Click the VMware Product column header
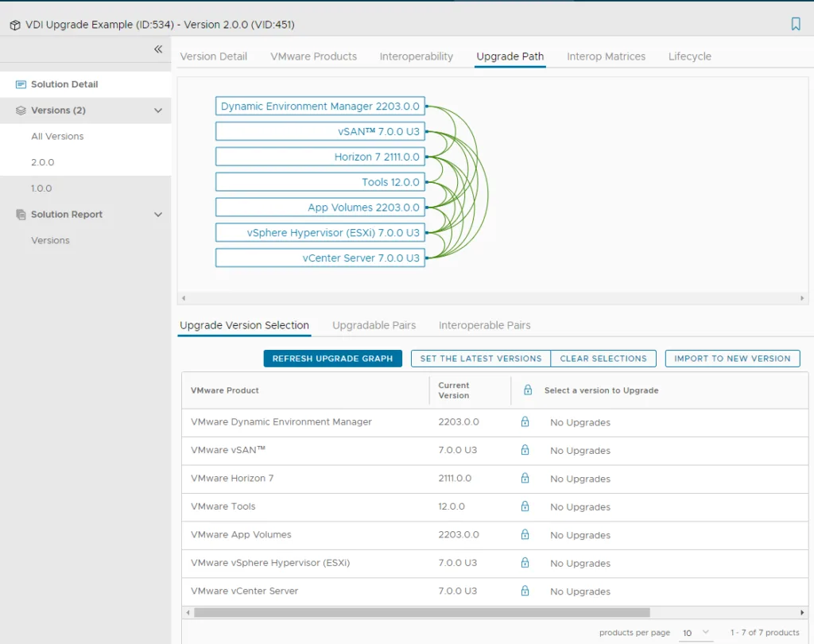Viewport: 814px width, 644px height. pos(225,390)
